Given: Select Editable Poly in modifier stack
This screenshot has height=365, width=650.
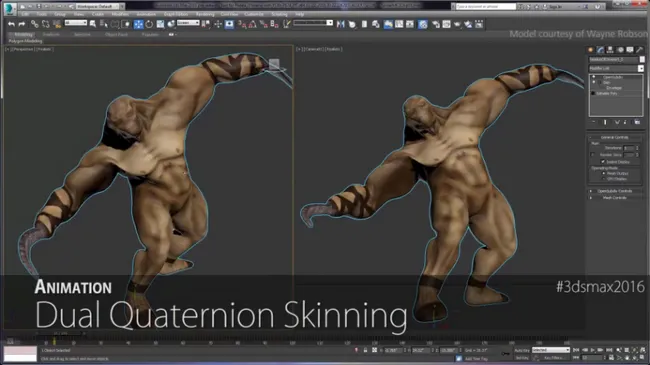Looking at the screenshot, I should pos(606,93).
